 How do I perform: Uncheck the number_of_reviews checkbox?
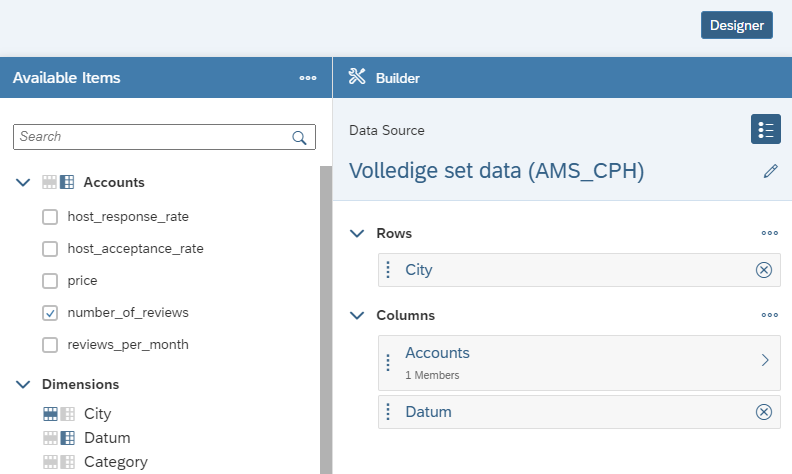[x=50, y=313]
